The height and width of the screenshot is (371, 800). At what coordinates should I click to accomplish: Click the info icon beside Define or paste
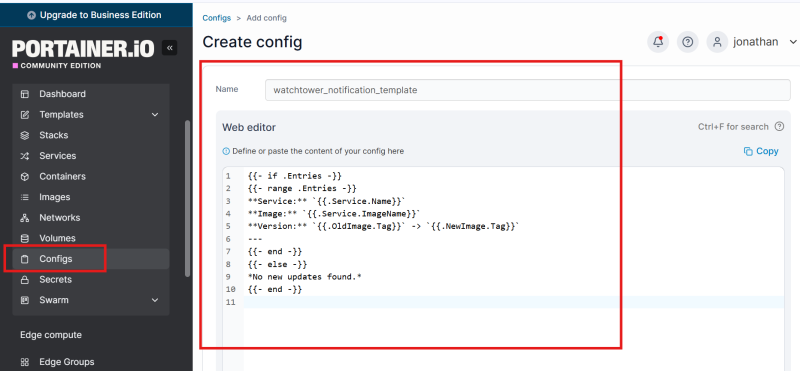(226, 152)
